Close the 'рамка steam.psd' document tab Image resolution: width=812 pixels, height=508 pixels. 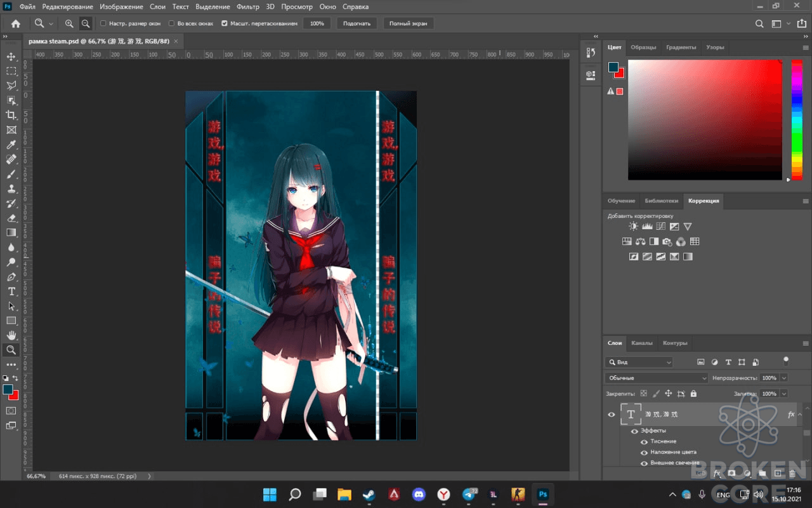point(176,41)
